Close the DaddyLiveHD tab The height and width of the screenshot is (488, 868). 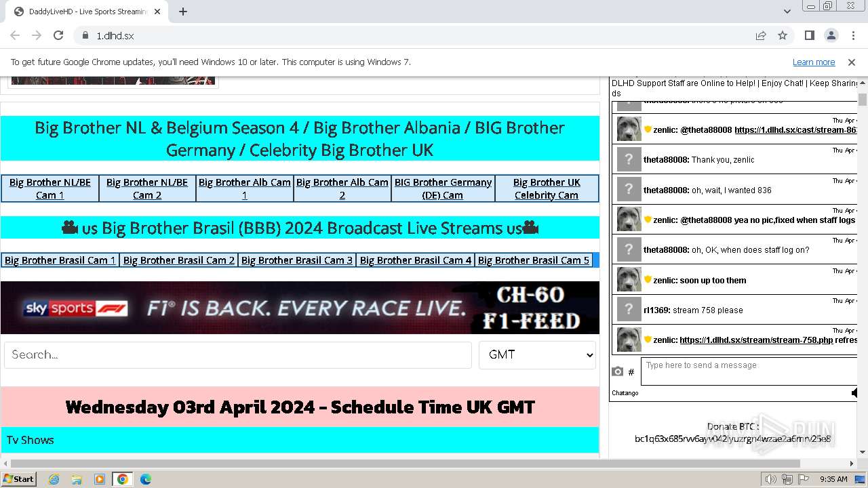(x=158, y=12)
